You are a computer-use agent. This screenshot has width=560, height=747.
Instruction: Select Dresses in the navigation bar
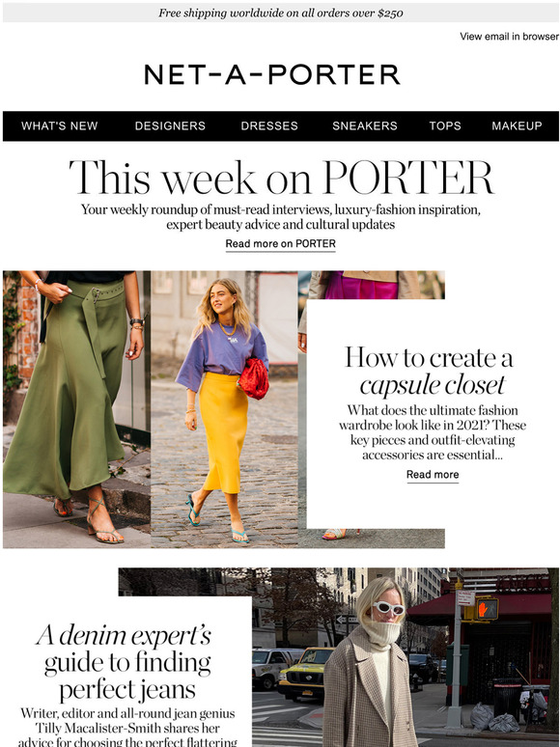tap(269, 125)
